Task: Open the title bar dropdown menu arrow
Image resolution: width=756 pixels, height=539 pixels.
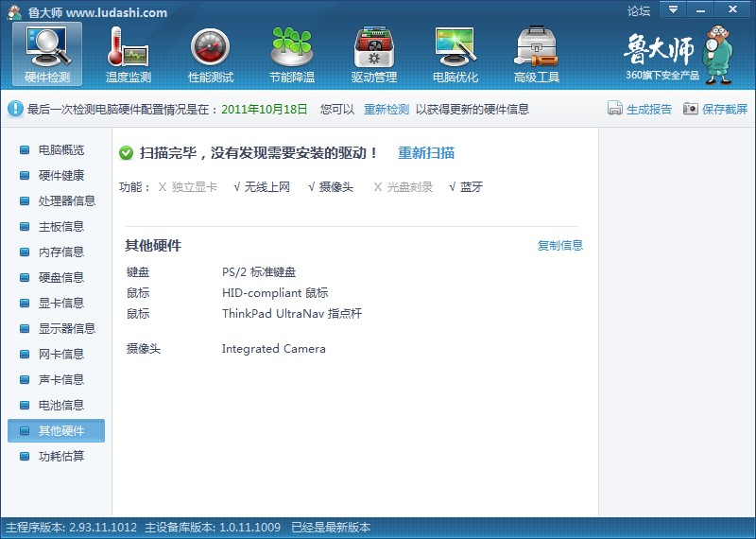Action: pos(673,9)
